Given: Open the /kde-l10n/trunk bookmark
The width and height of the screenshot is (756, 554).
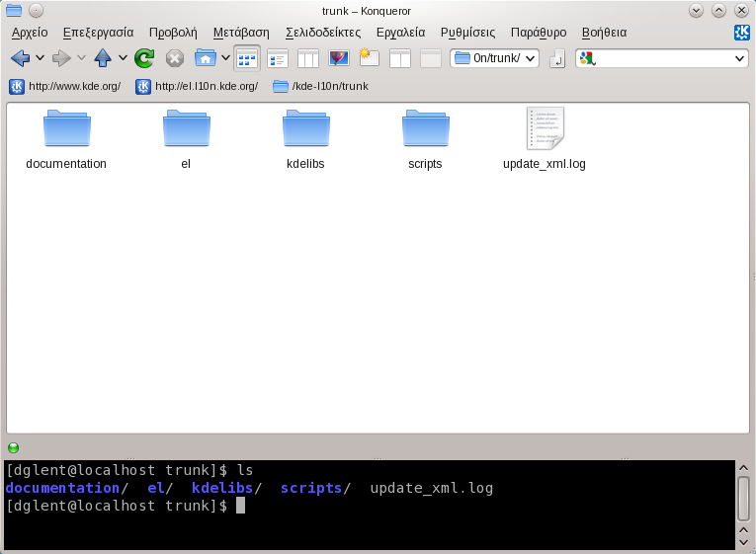Looking at the screenshot, I should tap(320, 86).
